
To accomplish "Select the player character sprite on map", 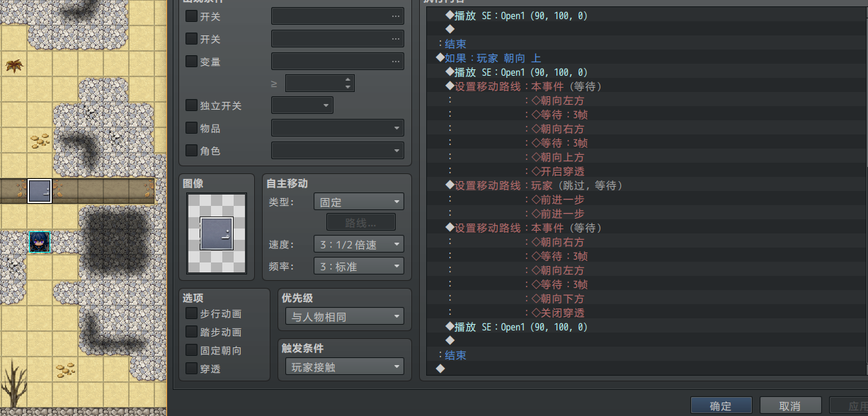I will click(x=40, y=242).
